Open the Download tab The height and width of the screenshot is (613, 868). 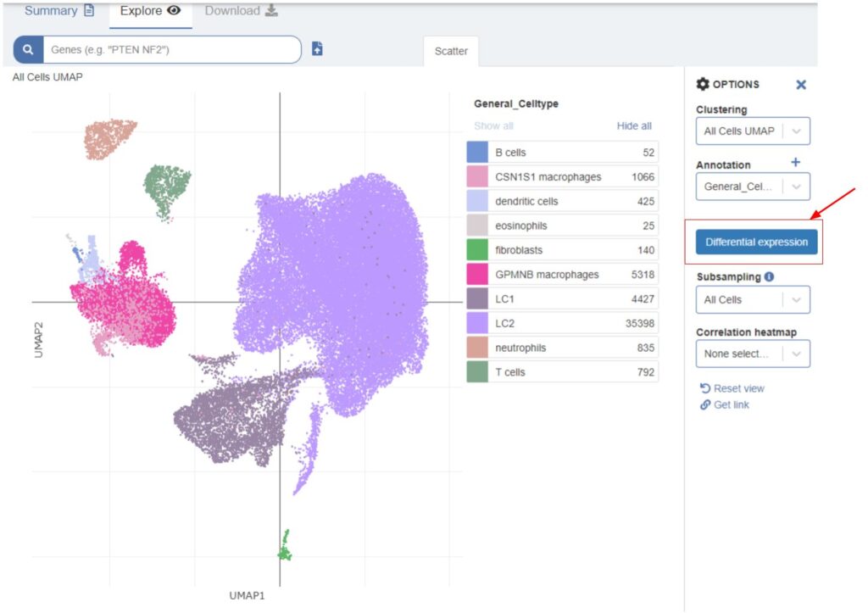tap(242, 11)
